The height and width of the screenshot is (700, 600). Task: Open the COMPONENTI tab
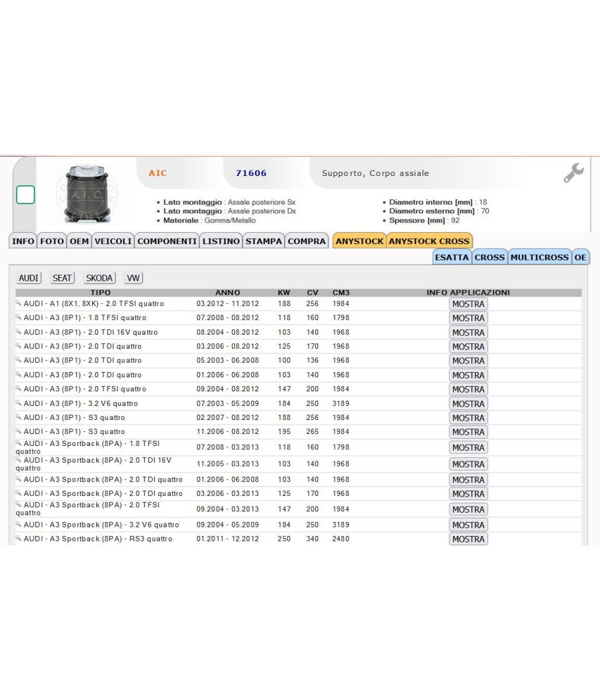click(167, 241)
